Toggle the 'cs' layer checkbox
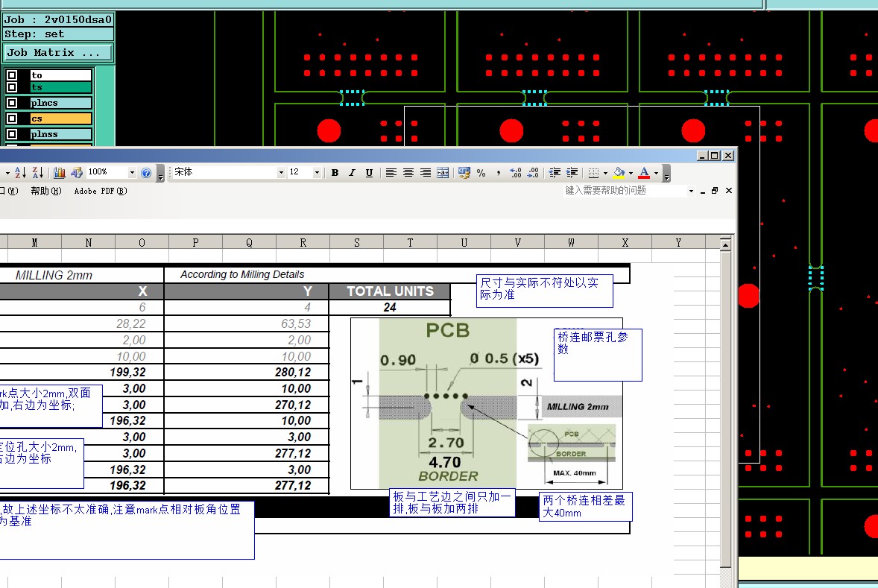The height and width of the screenshot is (588, 878). pos(12,118)
